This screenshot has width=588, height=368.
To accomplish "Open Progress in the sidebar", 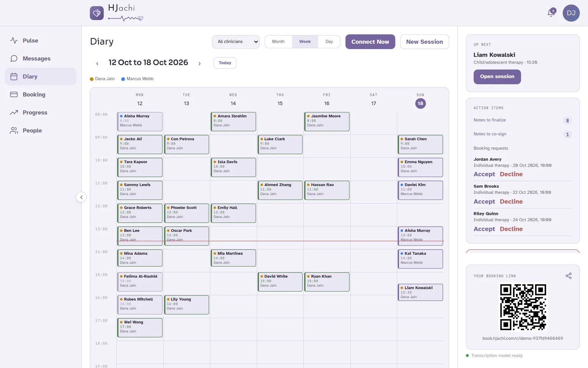I will [x=40, y=113].
